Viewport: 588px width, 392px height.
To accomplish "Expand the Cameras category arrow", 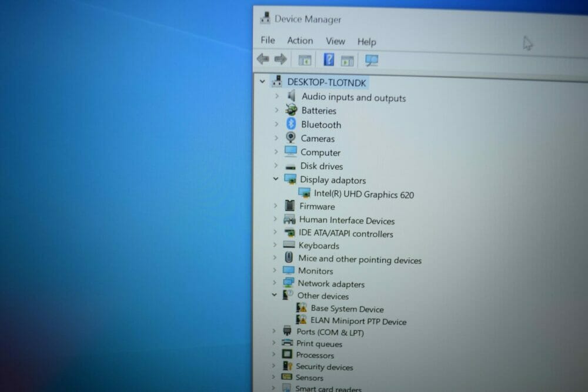I will point(276,138).
